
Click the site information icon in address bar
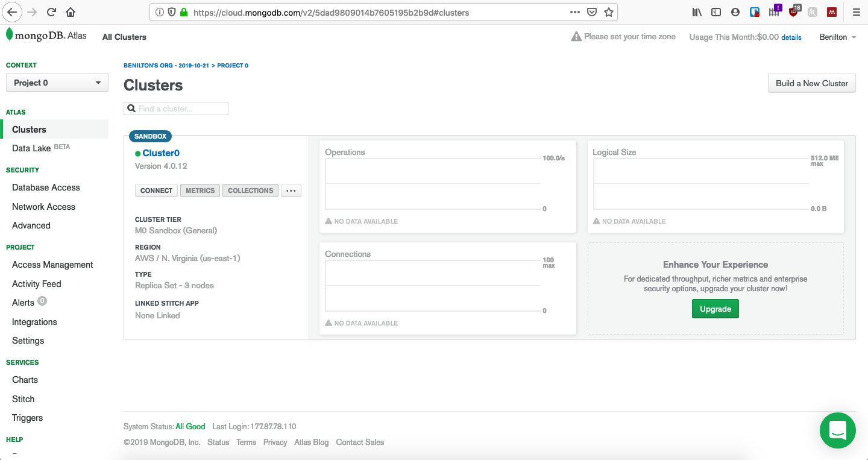[x=160, y=12]
